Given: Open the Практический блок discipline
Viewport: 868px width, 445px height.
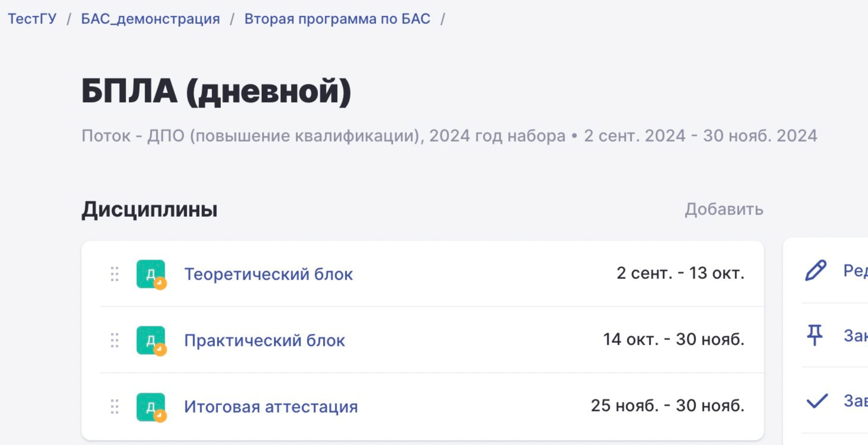Looking at the screenshot, I should click(264, 340).
